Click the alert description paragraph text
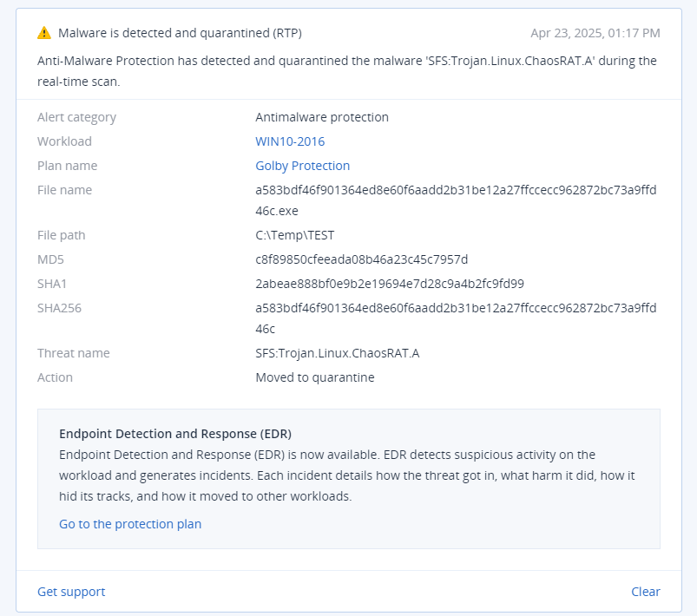The height and width of the screenshot is (616, 697). [x=346, y=71]
